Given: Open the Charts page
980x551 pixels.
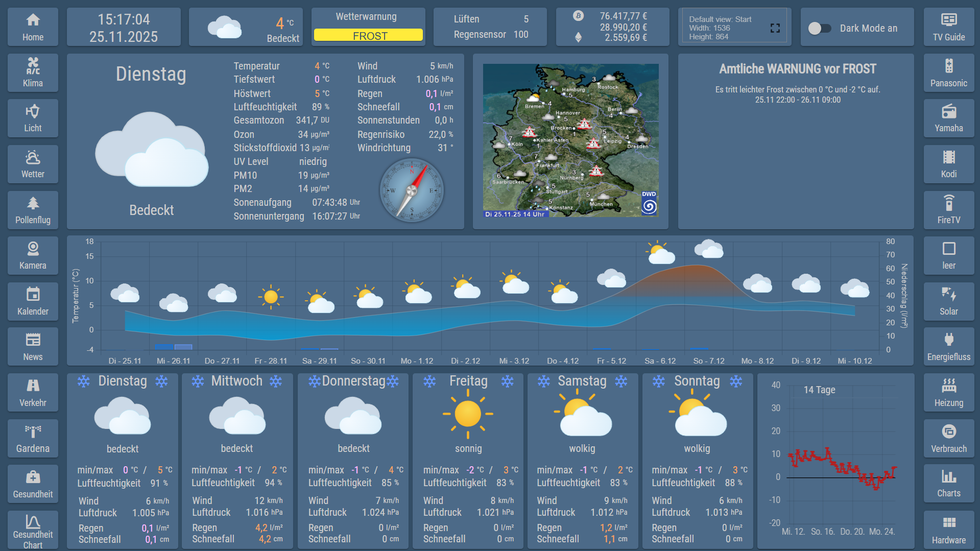Looking at the screenshot, I should 949,484.
